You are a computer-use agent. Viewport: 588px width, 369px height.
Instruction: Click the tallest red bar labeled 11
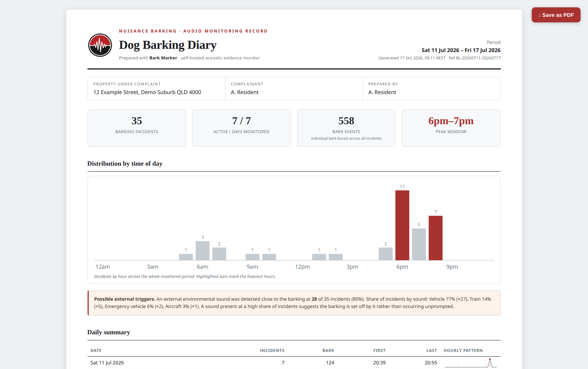point(402,225)
